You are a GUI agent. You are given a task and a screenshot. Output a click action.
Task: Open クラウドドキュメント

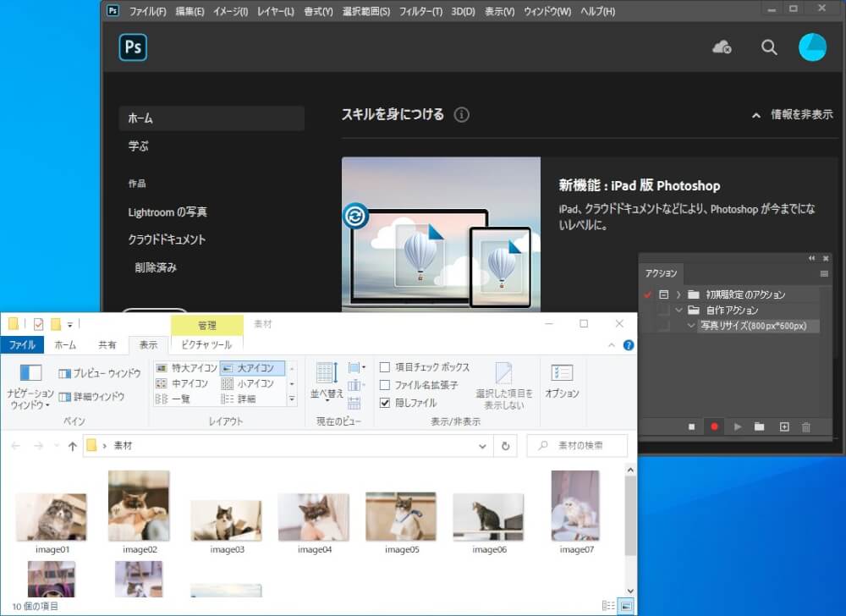[x=167, y=239]
